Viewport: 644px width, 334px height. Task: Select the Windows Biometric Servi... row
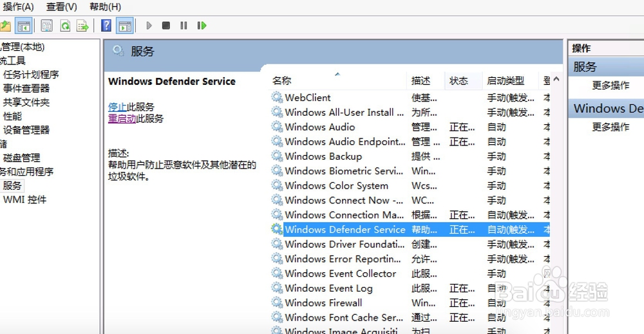[410, 171]
